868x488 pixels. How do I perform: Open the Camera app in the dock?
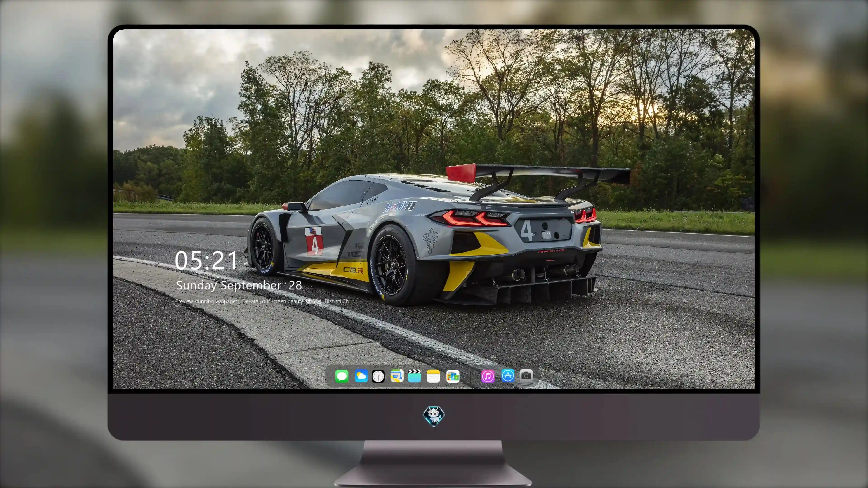pyautogui.click(x=526, y=375)
